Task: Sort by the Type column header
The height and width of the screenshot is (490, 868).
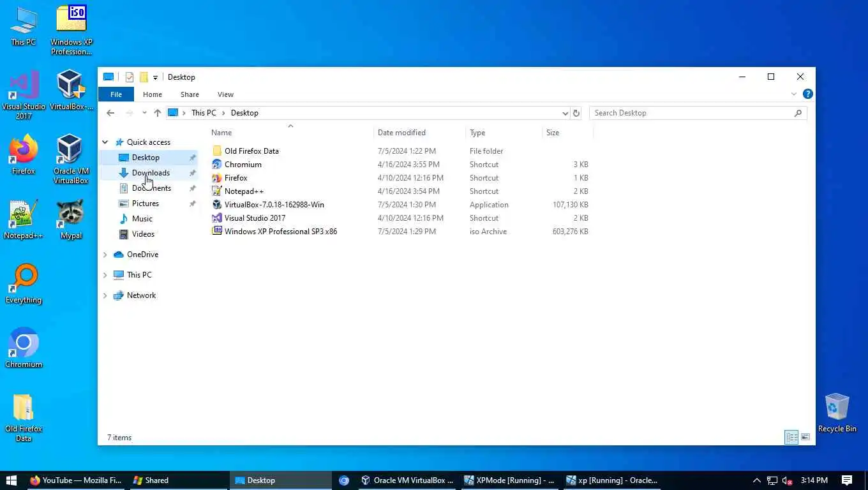Action: coord(504,133)
